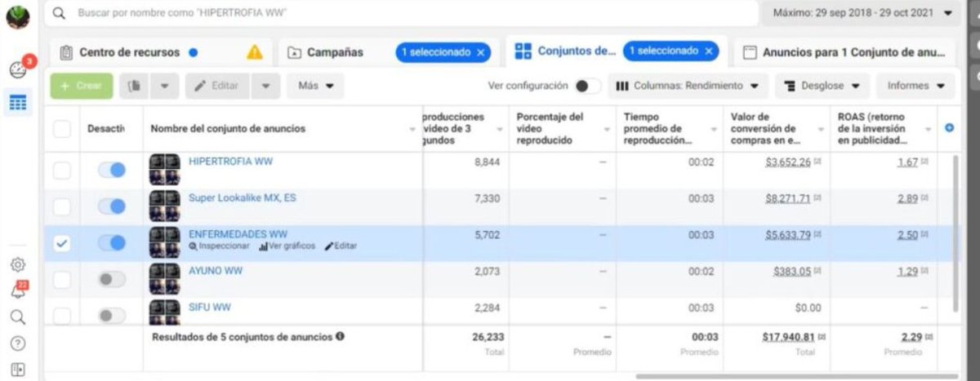This screenshot has width=980, height=381.
Task: Enable the AYUNO WW ad set switch
Action: [112, 279]
